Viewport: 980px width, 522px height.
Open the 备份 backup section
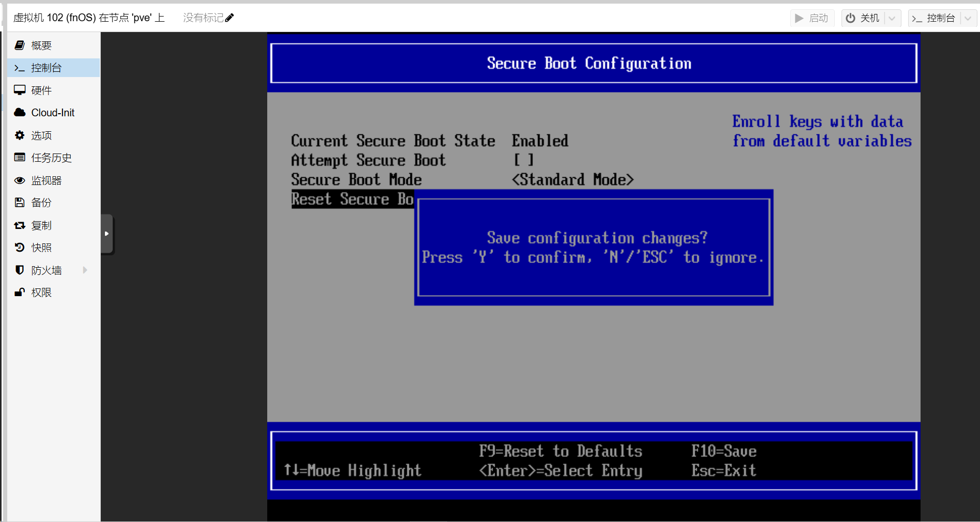pyautogui.click(x=54, y=203)
